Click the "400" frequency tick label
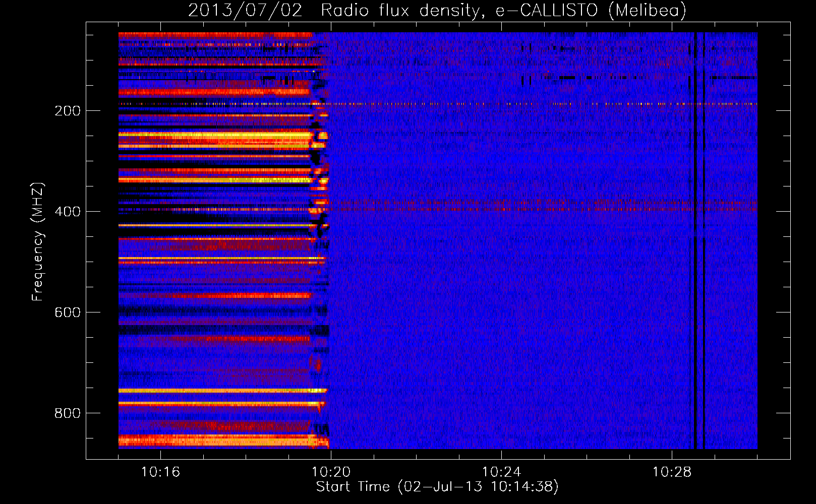This screenshot has height=504, width=816. 67,212
